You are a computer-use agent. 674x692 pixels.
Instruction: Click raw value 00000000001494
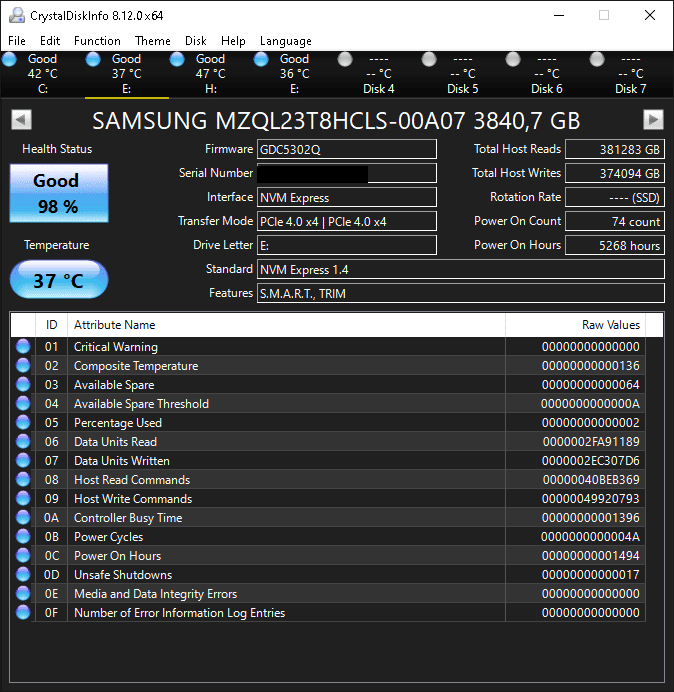point(591,556)
